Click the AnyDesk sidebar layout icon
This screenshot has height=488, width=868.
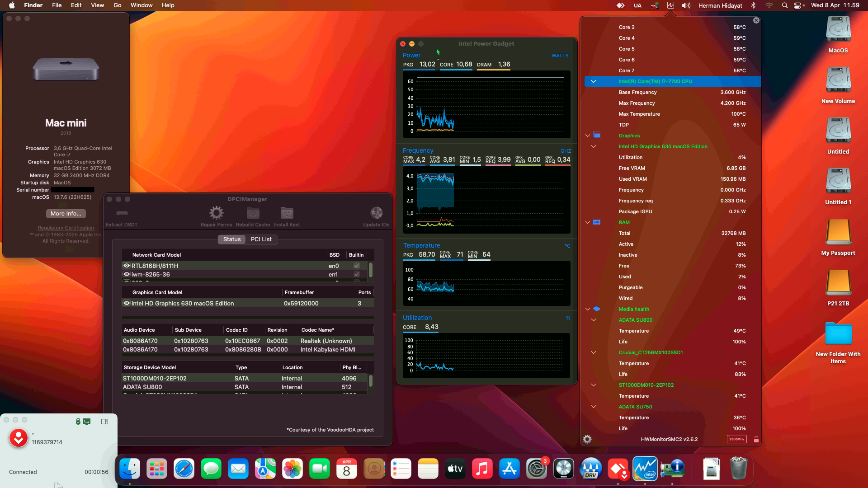(x=105, y=422)
